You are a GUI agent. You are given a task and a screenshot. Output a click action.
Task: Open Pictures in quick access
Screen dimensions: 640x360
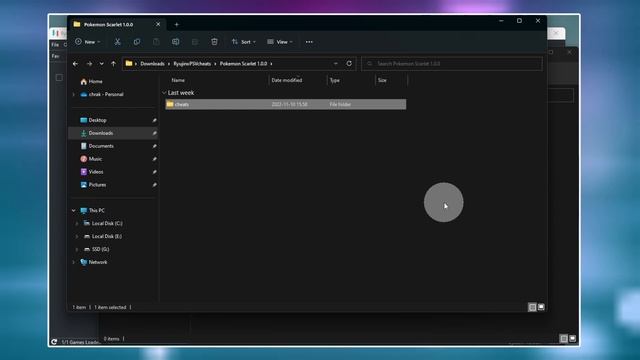pos(93,185)
